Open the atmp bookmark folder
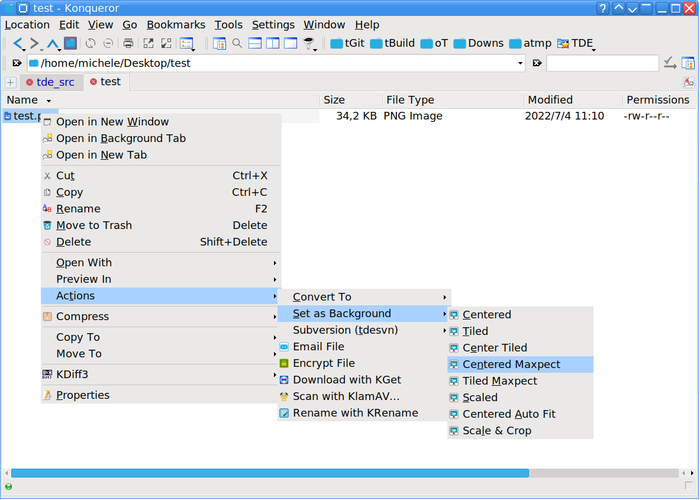The image size is (700, 500). [530, 43]
